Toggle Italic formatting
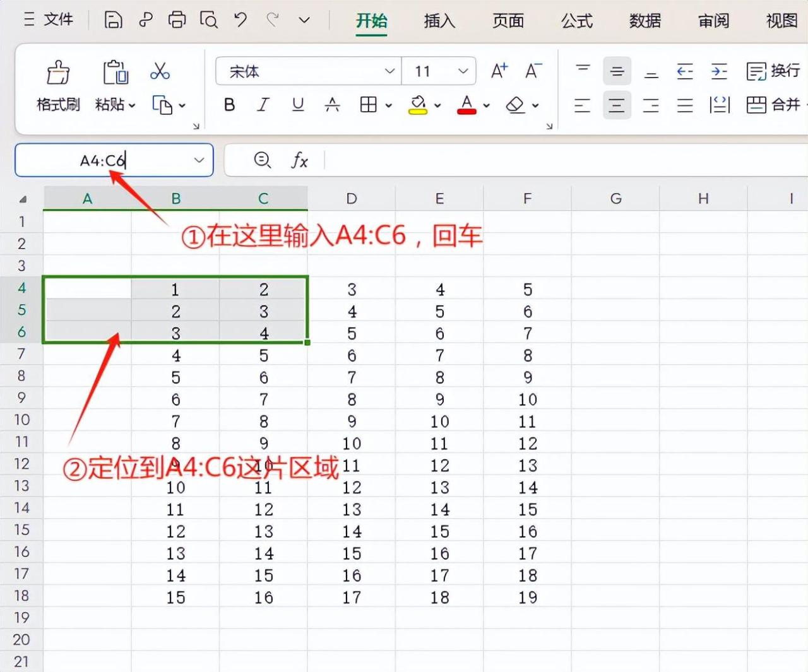Screen dimensions: 808x672 (263, 105)
